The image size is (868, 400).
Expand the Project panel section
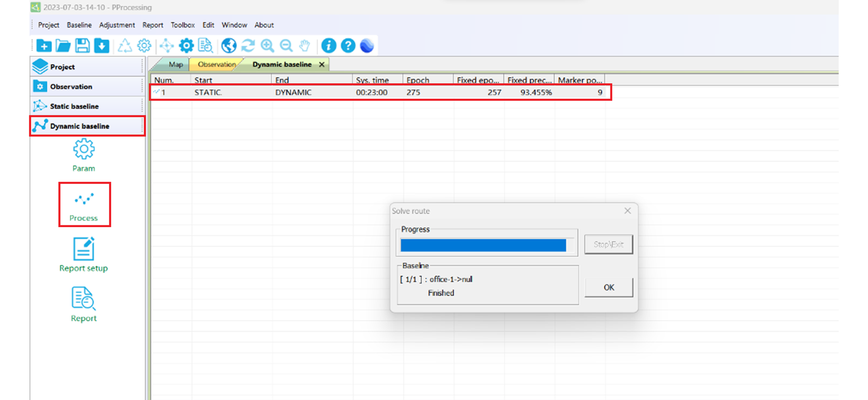click(x=62, y=67)
